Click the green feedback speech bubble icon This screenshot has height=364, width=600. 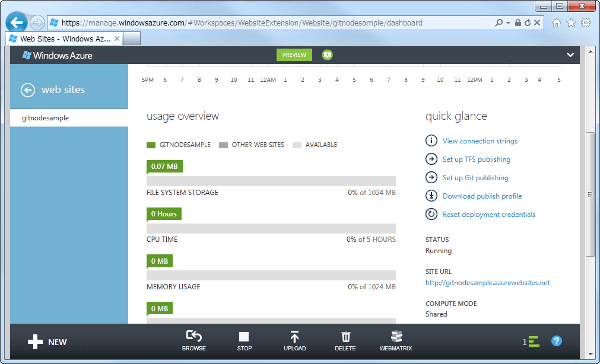click(x=327, y=55)
